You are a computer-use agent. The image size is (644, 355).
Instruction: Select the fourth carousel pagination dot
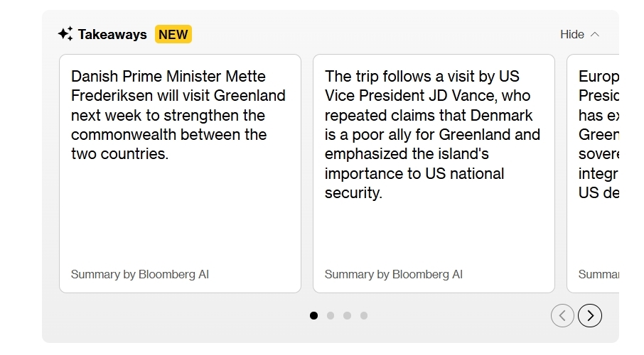tap(364, 315)
